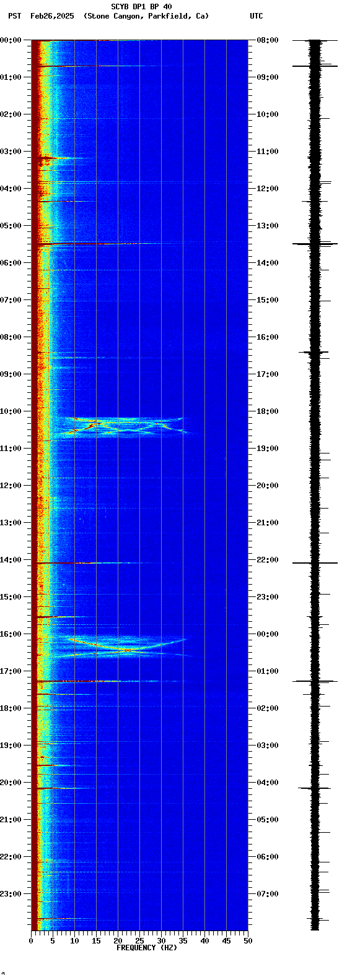
Task: Click the X-shaped spectral event near 10:20 PST
Action: click(x=127, y=427)
